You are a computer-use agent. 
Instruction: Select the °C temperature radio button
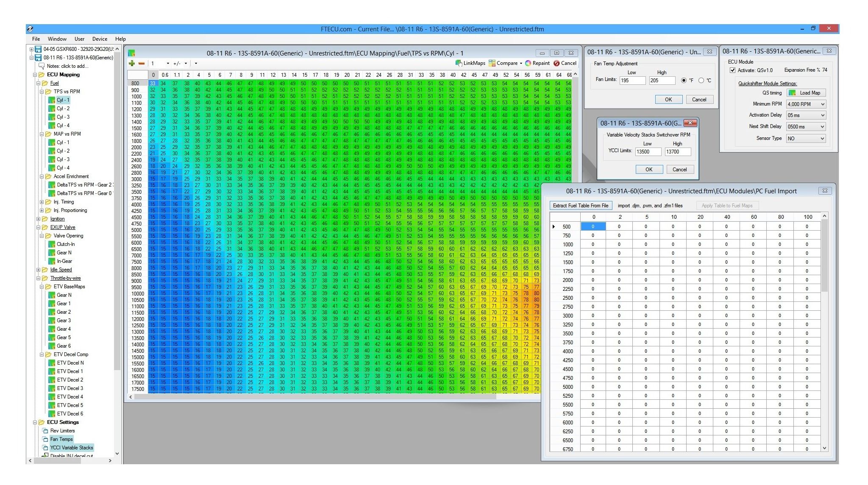[701, 81]
